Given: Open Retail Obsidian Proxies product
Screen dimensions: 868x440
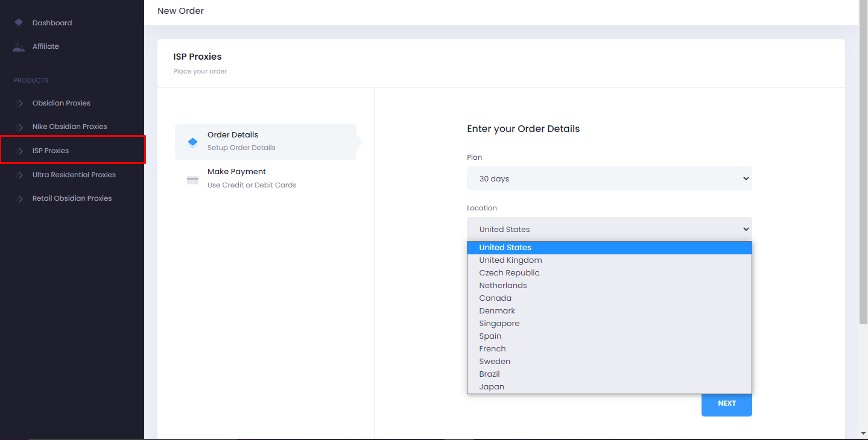Looking at the screenshot, I should [72, 198].
